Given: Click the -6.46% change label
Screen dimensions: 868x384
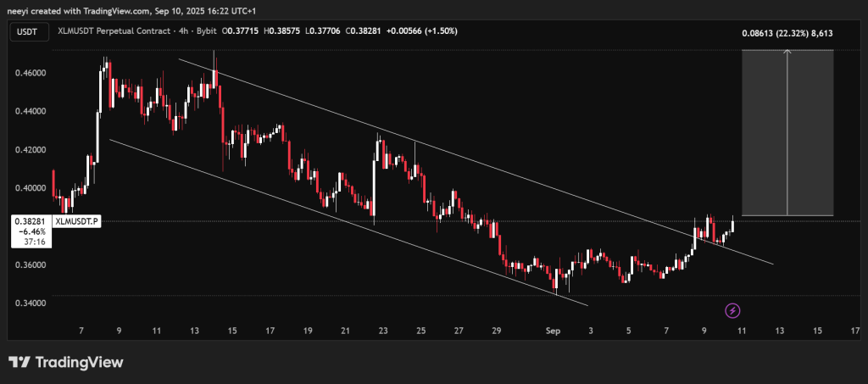Looking at the screenshot, I should point(34,231).
